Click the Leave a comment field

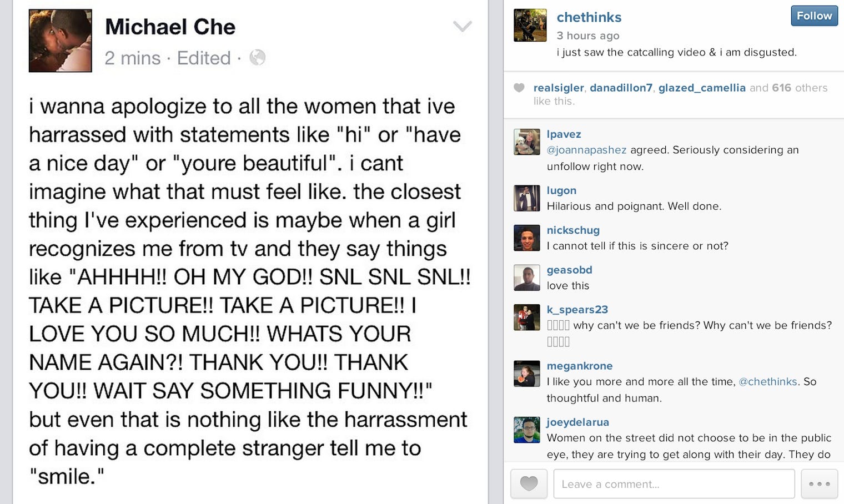[674, 483]
